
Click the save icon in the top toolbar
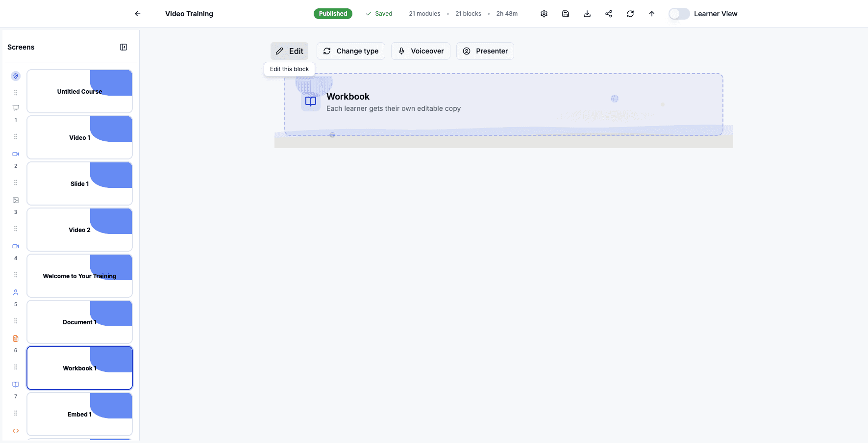coord(566,14)
